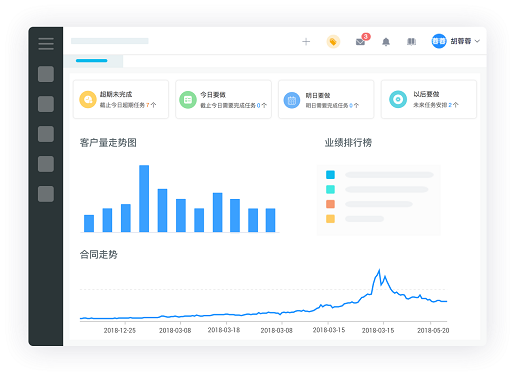
Task: Click the 2018-05-20 axis label
Action: 433,330
